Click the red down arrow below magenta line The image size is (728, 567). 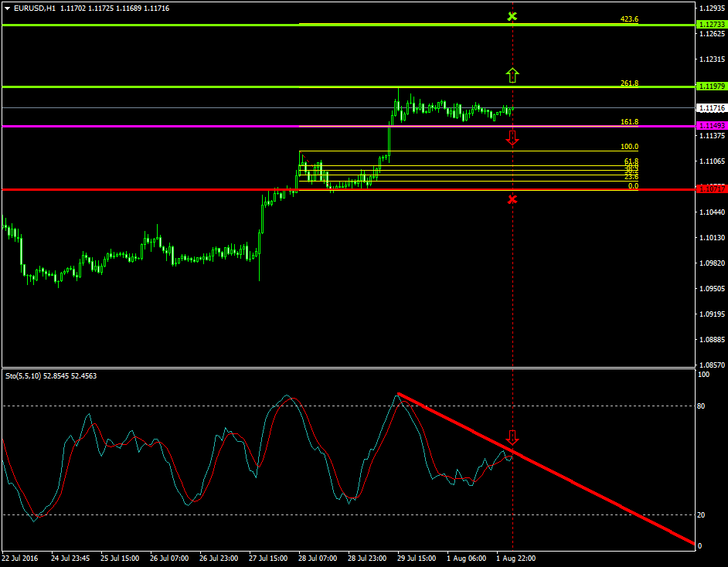coord(512,138)
